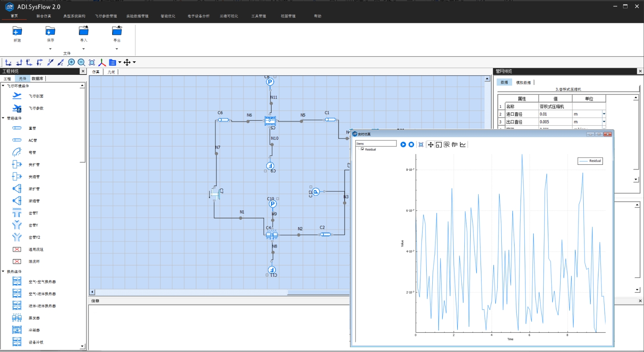This screenshot has width=644, height=352.
Task: Toggle the Residual checkbox
Action: click(362, 149)
